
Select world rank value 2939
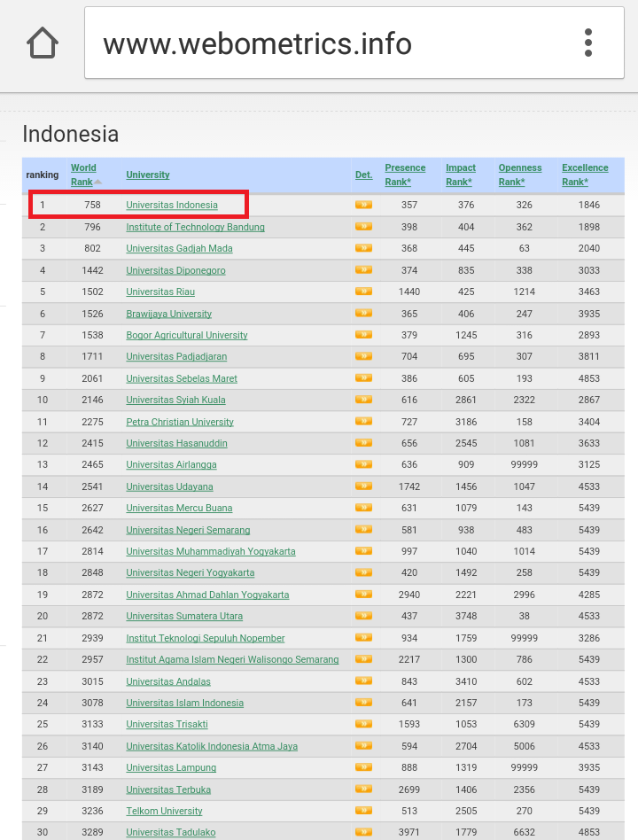(92, 638)
